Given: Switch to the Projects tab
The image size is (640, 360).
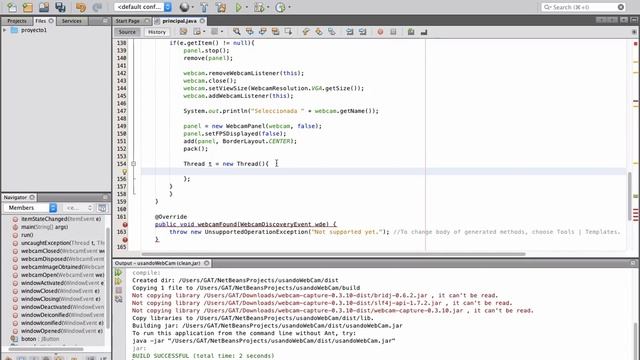Looking at the screenshot, I should (17, 21).
